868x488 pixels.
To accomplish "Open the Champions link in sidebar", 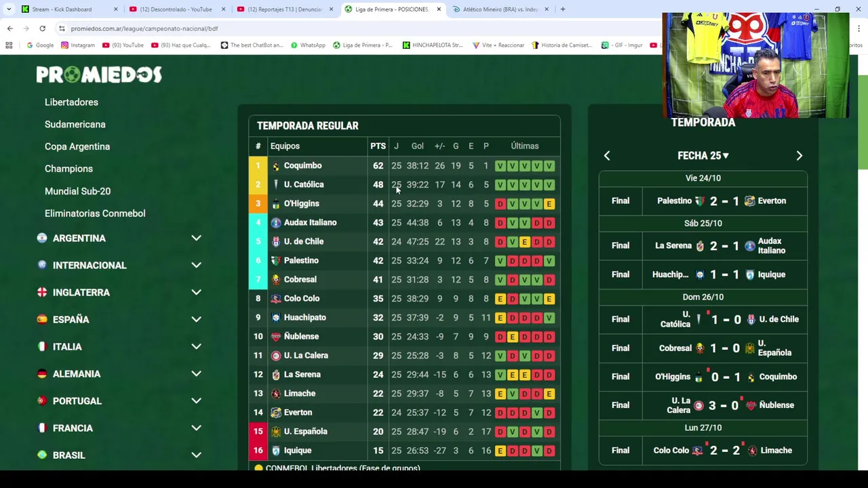I will pos(68,169).
